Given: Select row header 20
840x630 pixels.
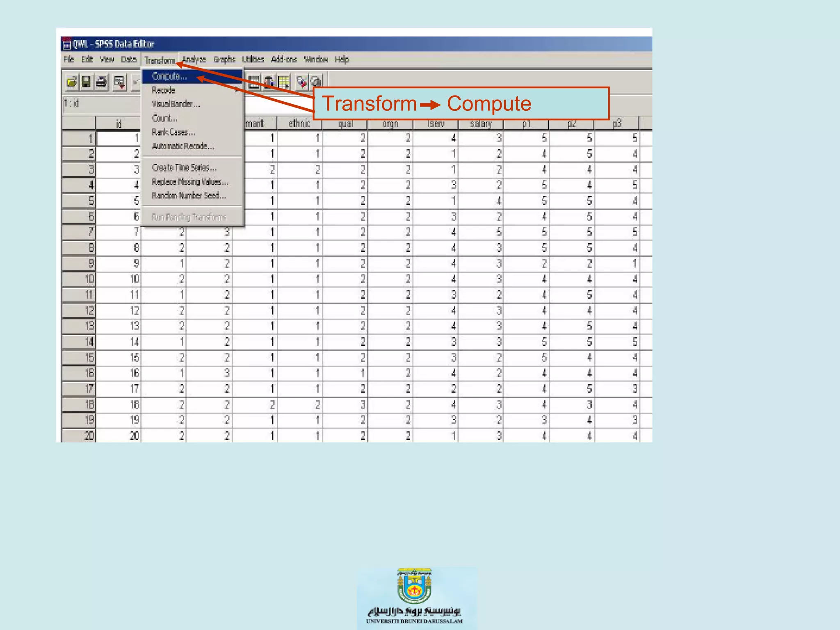Looking at the screenshot, I should tap(79, 436).
